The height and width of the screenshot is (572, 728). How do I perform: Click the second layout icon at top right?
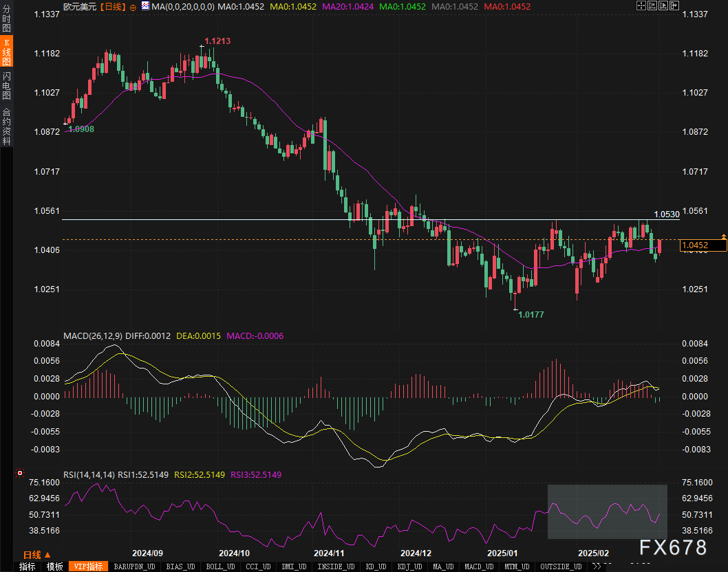pos(652,5)
